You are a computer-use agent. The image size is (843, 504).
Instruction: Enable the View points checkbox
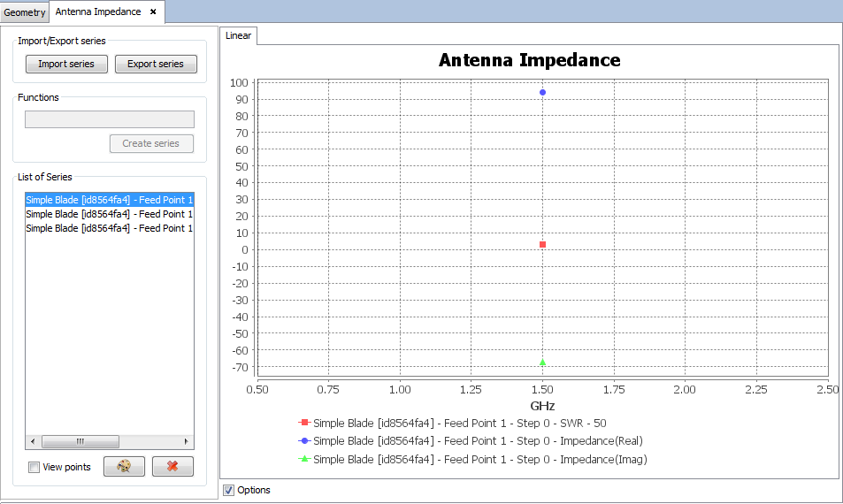[34, 467]
